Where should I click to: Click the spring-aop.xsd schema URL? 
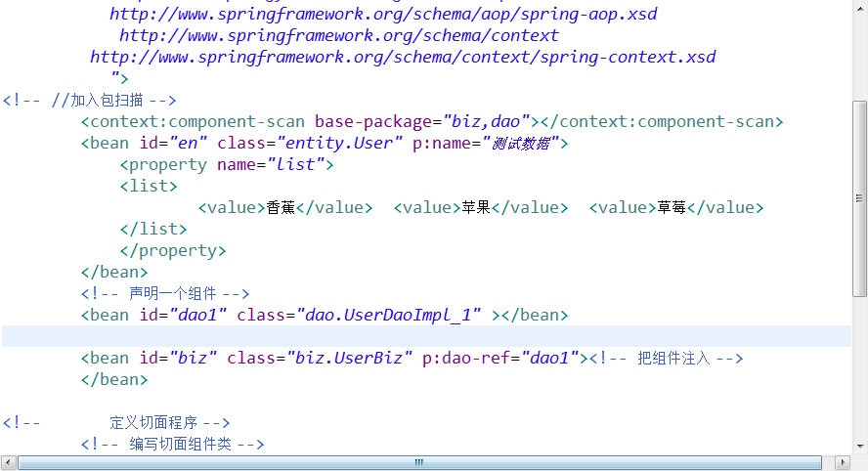tap(383, 14)
